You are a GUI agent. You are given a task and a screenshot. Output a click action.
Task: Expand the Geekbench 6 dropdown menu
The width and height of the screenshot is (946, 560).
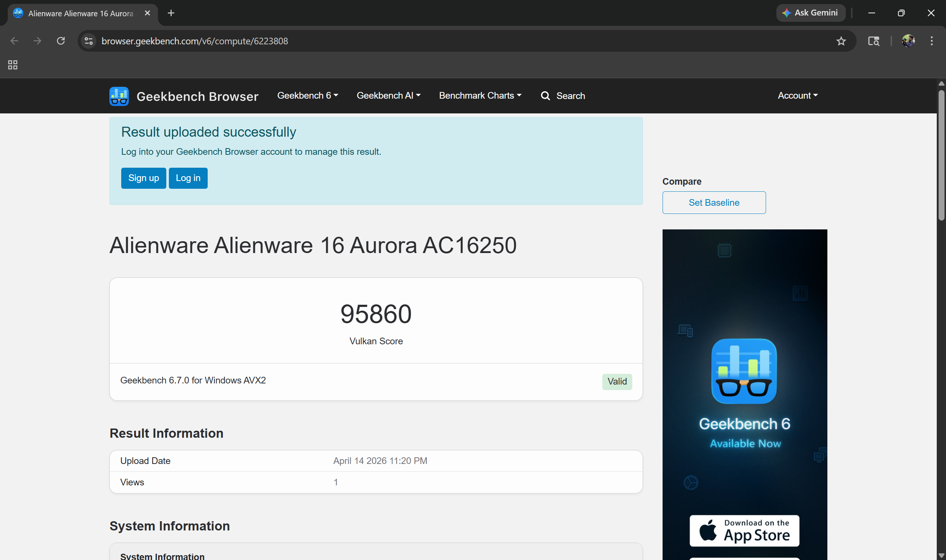click(x=307, y=95)
